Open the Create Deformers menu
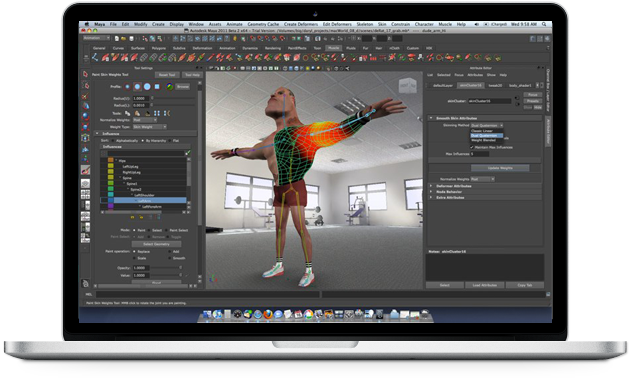The height and width of the screenshot is (378, 632). tap(301, 25)
